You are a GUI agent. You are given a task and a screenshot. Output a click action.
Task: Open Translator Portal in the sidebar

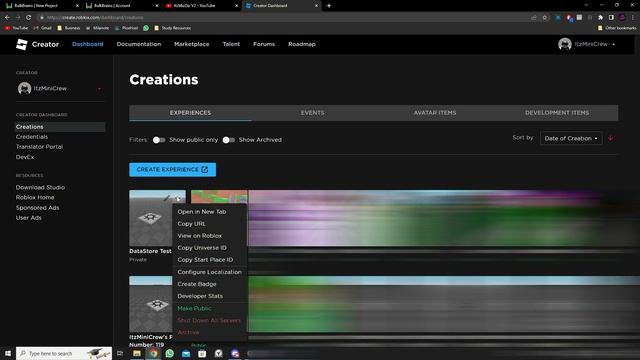click(x=39, y=147)
